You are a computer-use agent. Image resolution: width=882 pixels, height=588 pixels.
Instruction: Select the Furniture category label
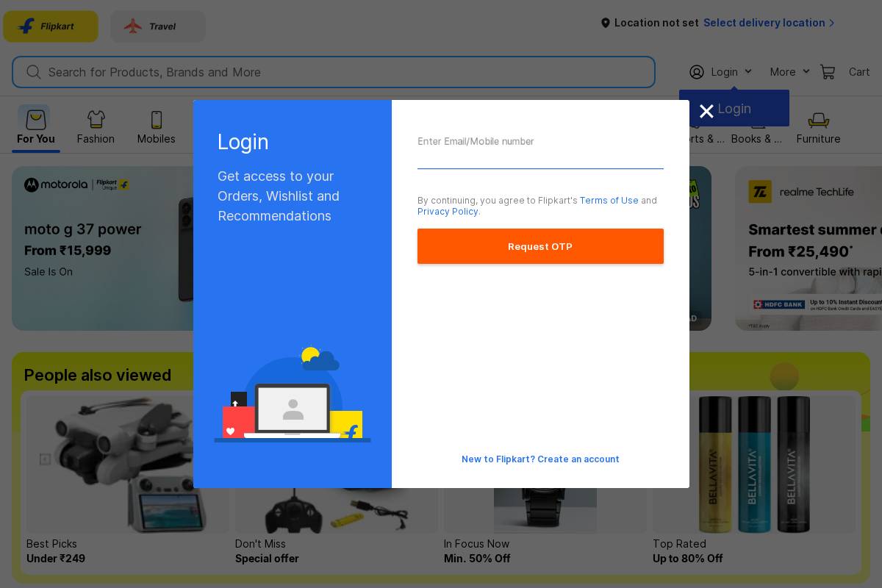point(818,139)
